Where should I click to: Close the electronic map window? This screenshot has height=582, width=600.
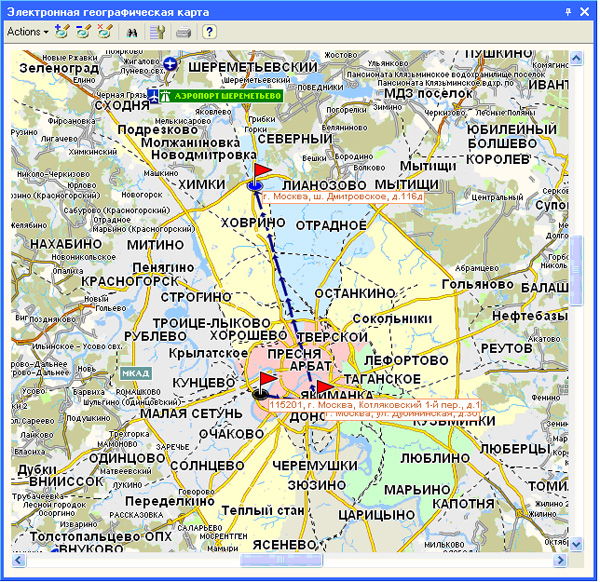(585, 10)
